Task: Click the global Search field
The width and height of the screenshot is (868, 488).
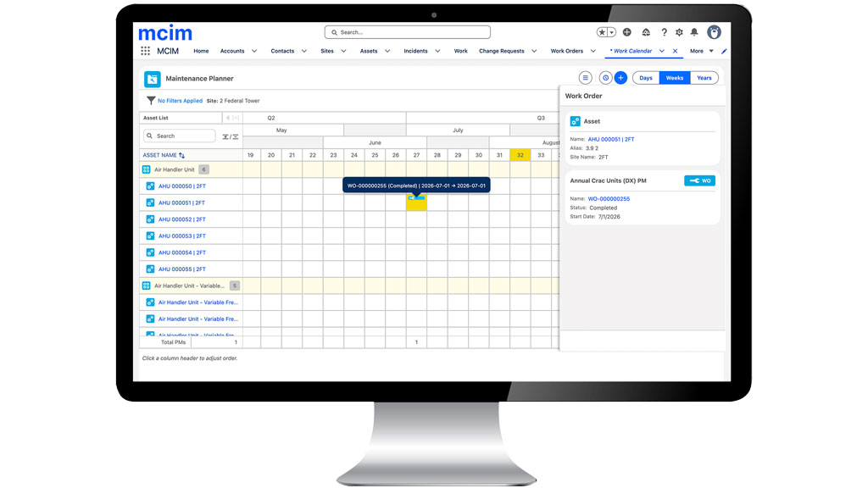Action: 408,32
